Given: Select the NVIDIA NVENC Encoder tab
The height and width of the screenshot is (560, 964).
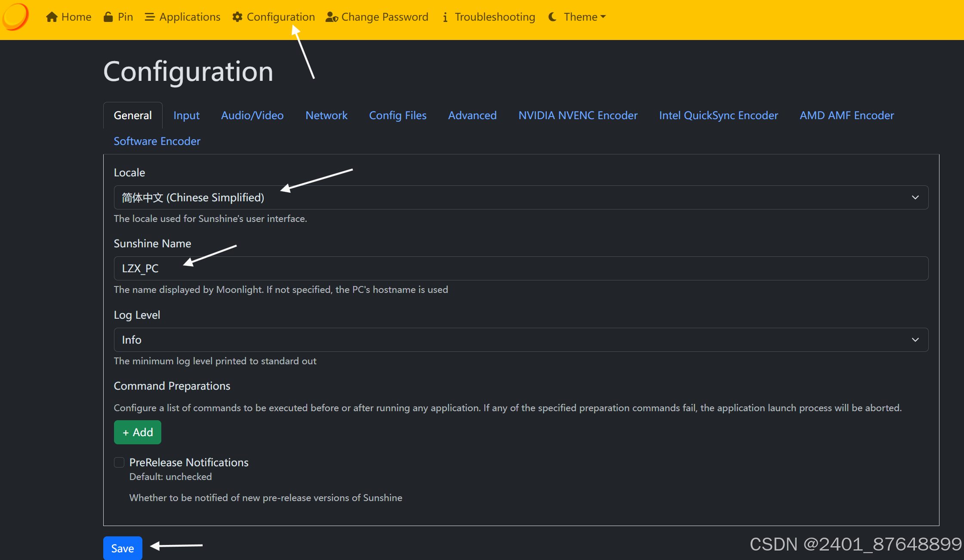Looking at the screenshot, I should pyautogui.click(x=578, y=115).
